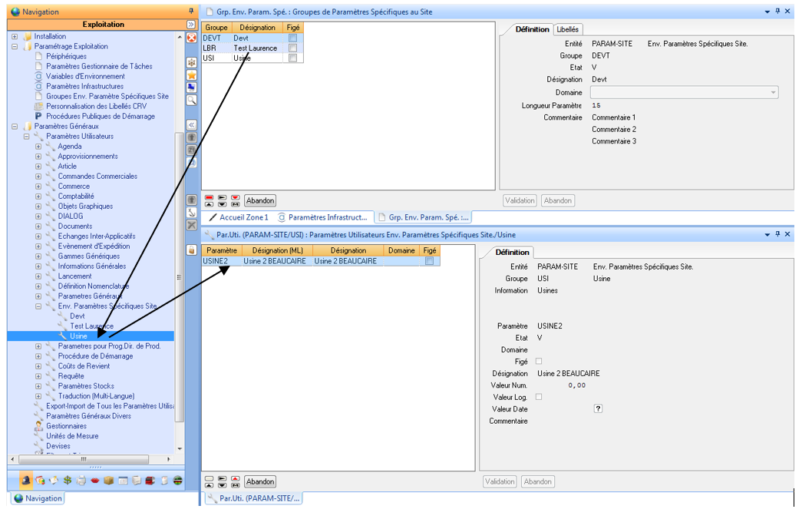812x519 pixels.
Task: Click the ship wheel icon in vertical toolbar
Action: (192, 62)
